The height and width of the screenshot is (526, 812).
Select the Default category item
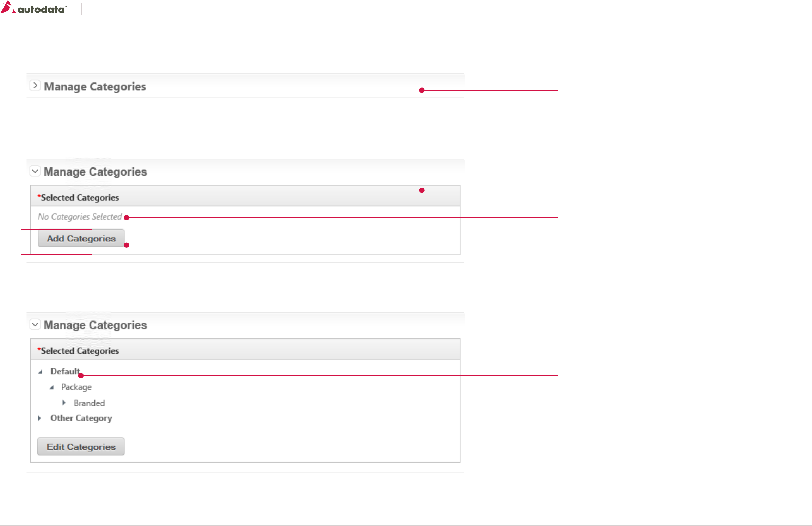click(65, 371)
